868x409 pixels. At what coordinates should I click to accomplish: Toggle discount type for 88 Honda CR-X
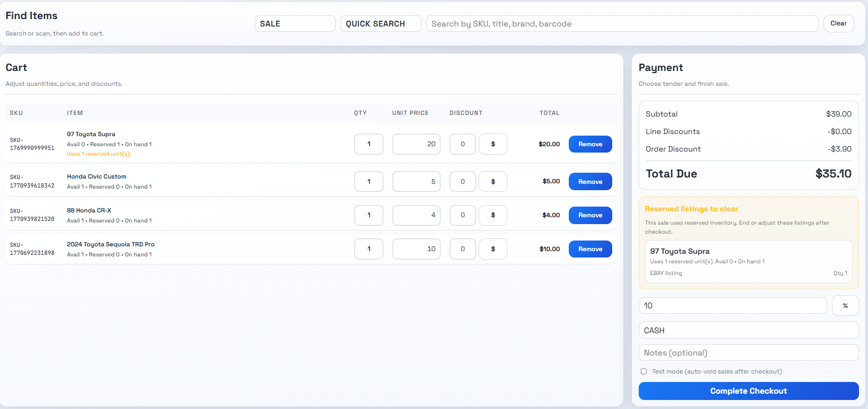point(493,215)
